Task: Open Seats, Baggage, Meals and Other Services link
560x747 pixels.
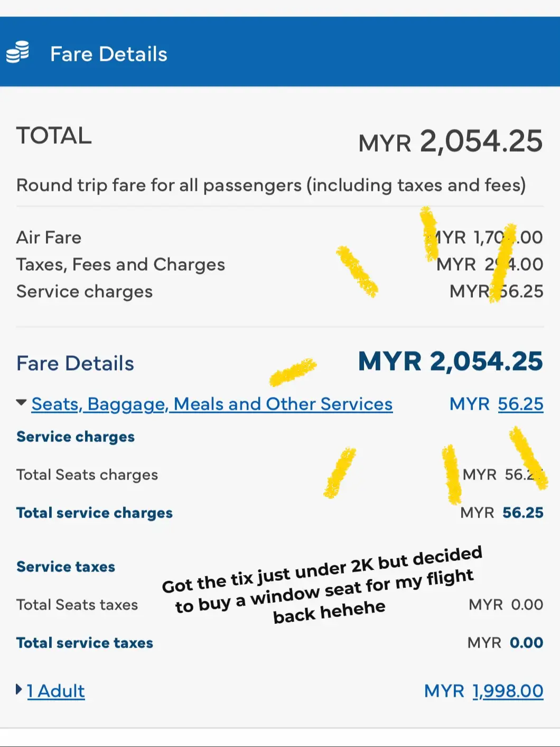Action: coord(212,404)
